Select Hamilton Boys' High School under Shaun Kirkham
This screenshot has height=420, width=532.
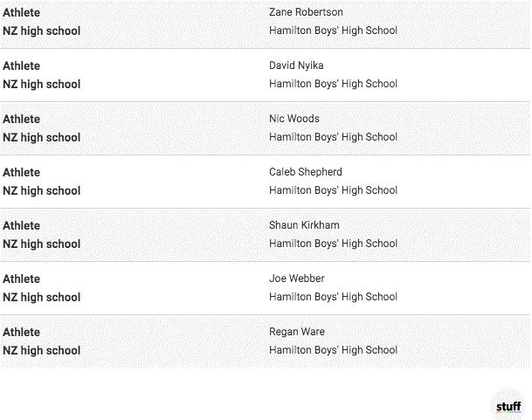click(x=333, y=244)
